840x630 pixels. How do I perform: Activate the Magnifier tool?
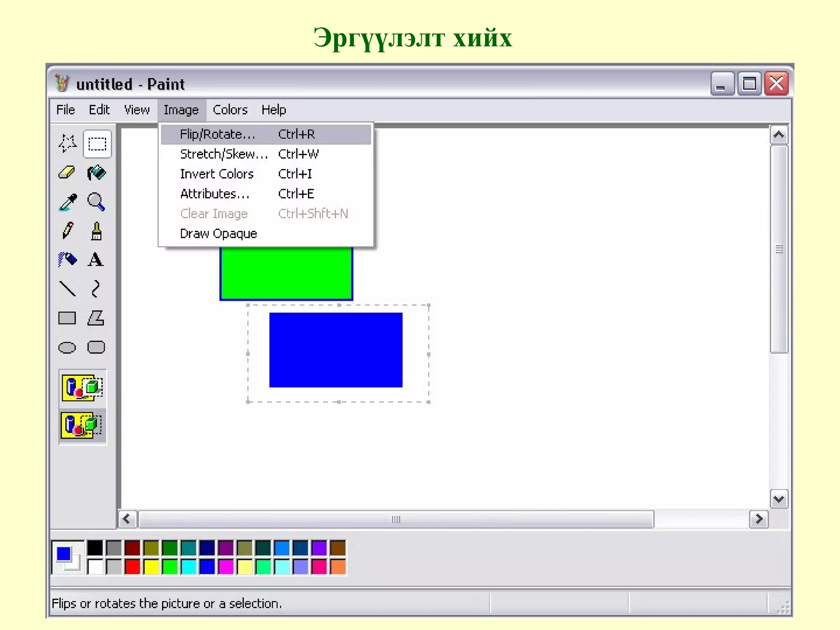point(96,202)
